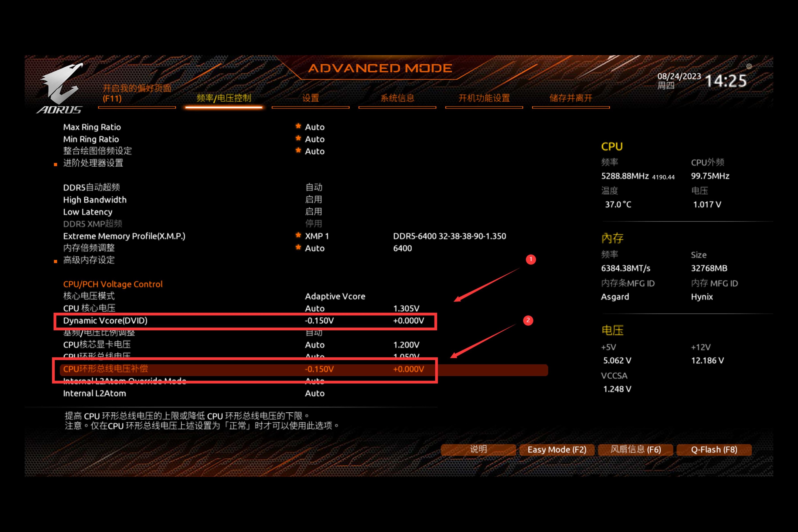Switch to 系统信息 tab

[x=397, y=98]
